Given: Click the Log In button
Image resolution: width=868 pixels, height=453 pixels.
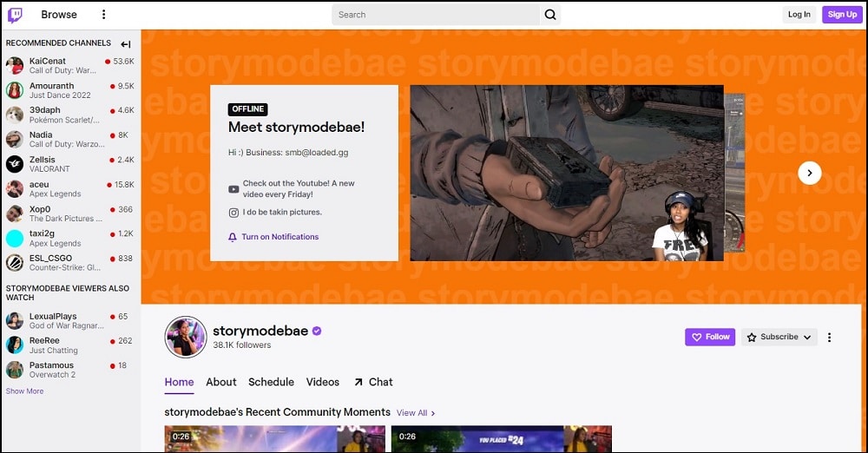Looking at the screenshot, I should [799, 15].
